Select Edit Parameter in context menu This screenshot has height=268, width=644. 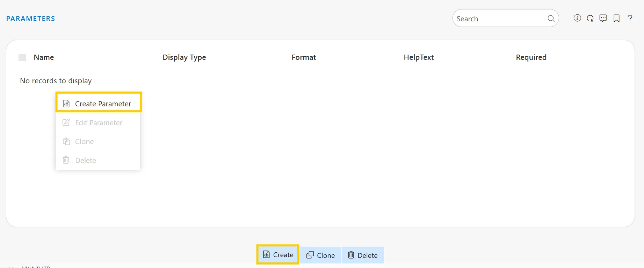click(x=99, y=123)
